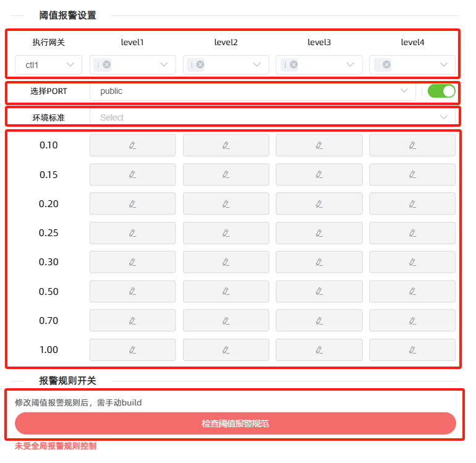Open the 环境标准 Select dropdown
Screen dimensions: 476x463
pos(272,117)
